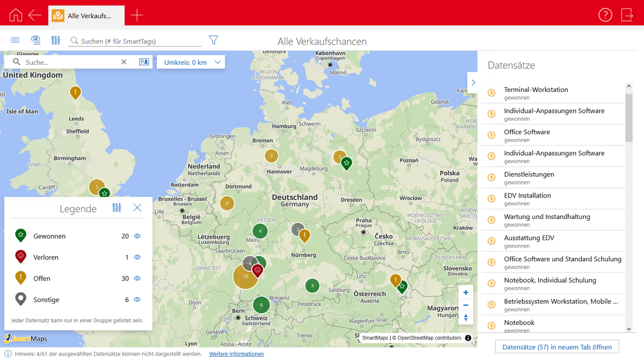This screenshot has height=360, width=644.
Task: Hide Sonstige entries in the legend
Action: pos(137,300)
